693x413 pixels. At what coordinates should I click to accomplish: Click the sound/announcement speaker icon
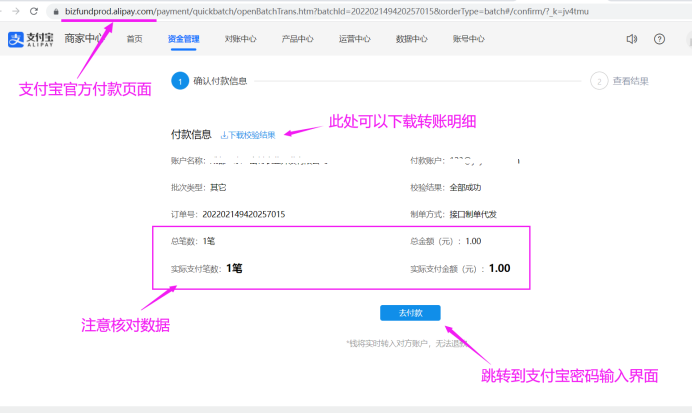631,40
